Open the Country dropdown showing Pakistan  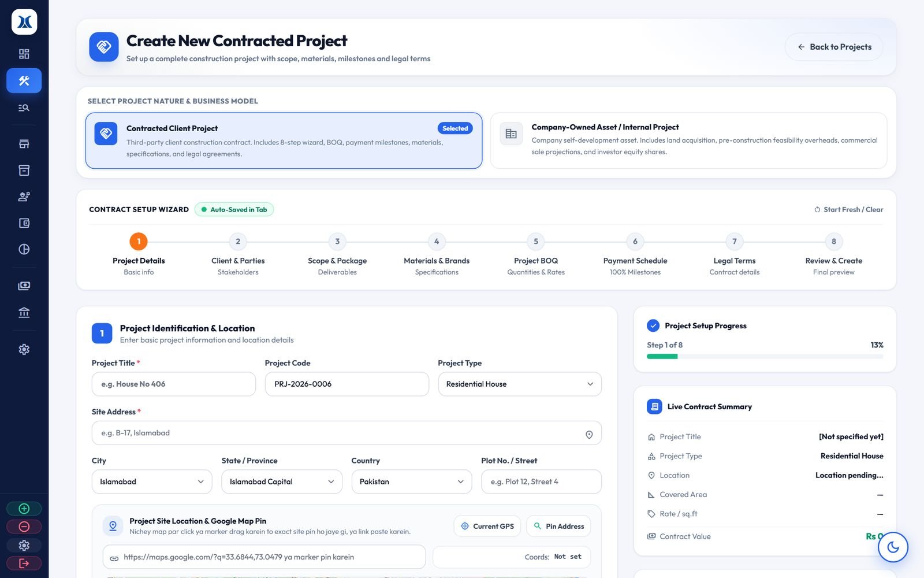412,481
